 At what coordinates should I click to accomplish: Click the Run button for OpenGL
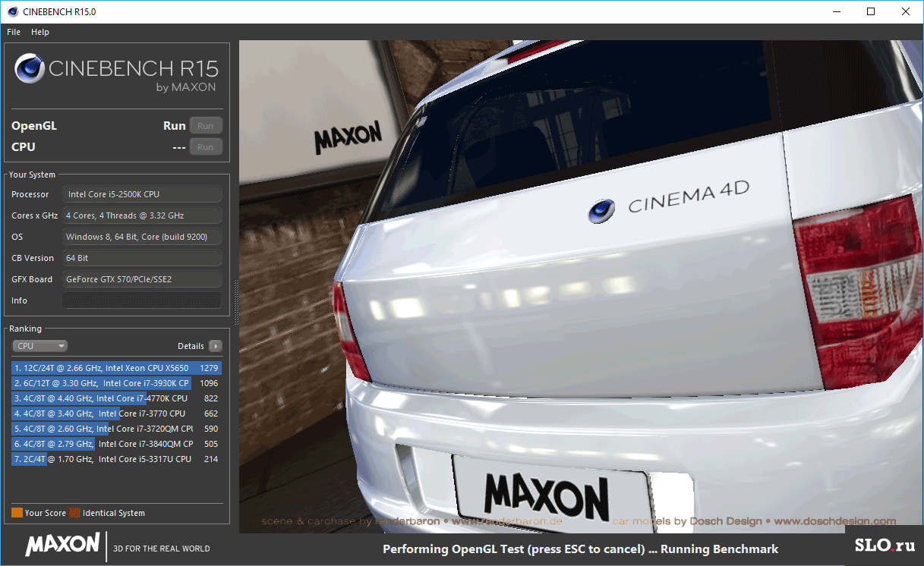206,126
